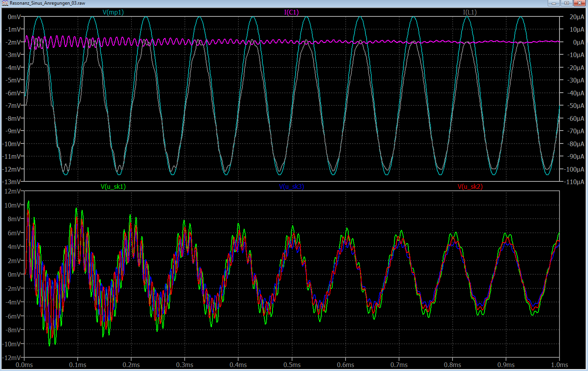Select the V(u_sk3) trace label
Image resolution: width=588 pixels, height=371 pixels.
click(x=291, y=186)
